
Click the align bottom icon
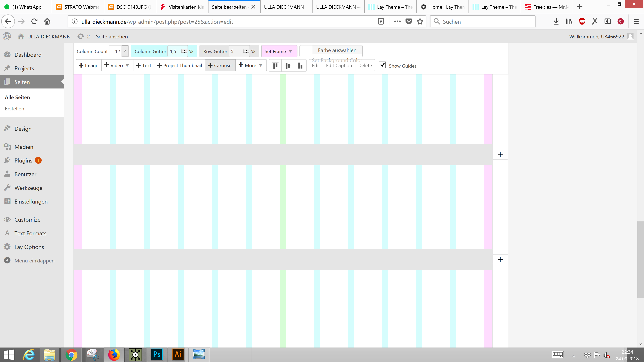(300, 65)
